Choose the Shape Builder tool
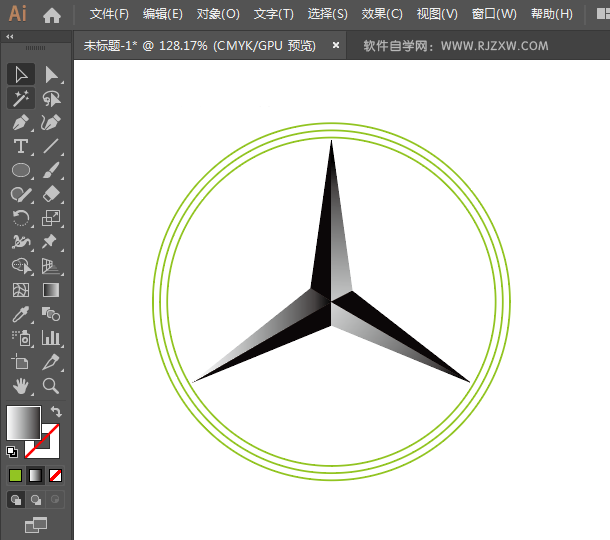 21,266
